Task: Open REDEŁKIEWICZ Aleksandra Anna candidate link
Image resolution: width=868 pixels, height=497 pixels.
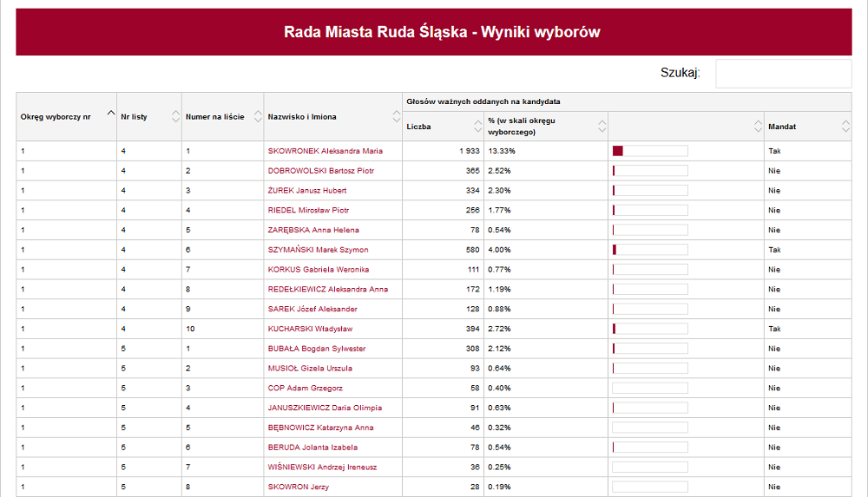Action: click(x=328, y=290)
